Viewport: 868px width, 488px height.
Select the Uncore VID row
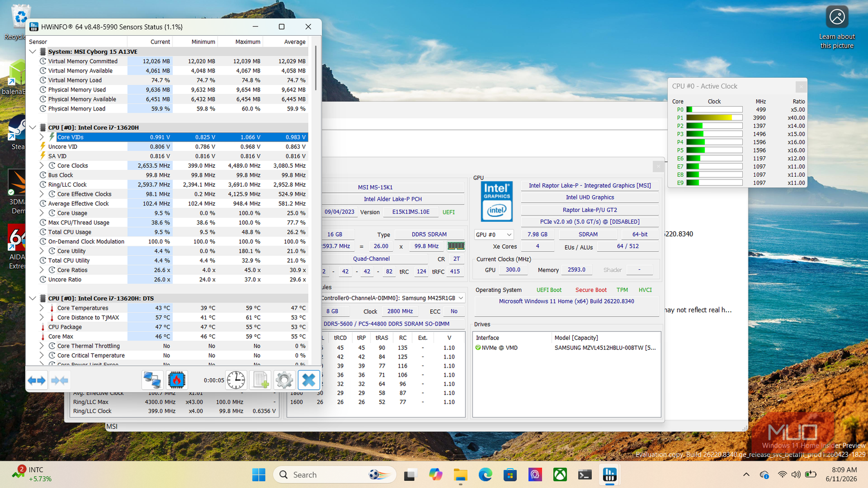coord(167,147)
